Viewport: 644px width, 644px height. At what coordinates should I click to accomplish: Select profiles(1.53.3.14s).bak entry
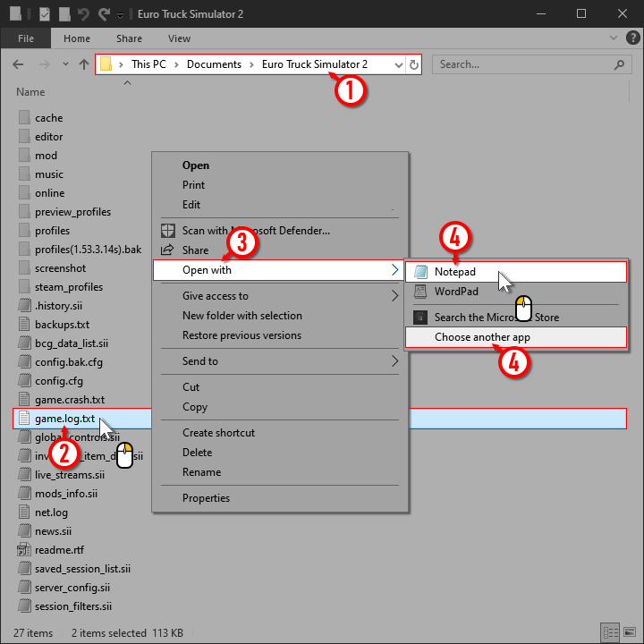click(x=88, y=250)
